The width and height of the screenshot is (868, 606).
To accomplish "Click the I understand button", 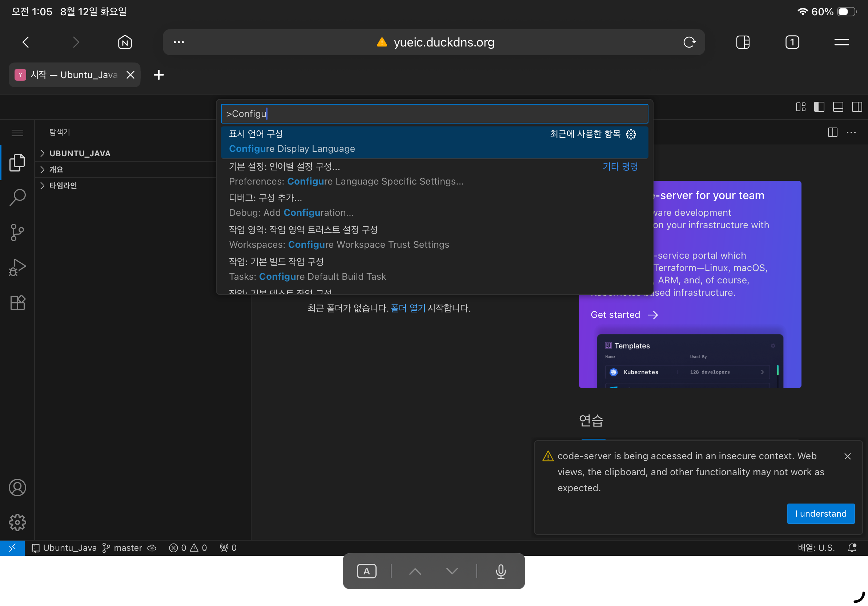I will click(820, 513).
